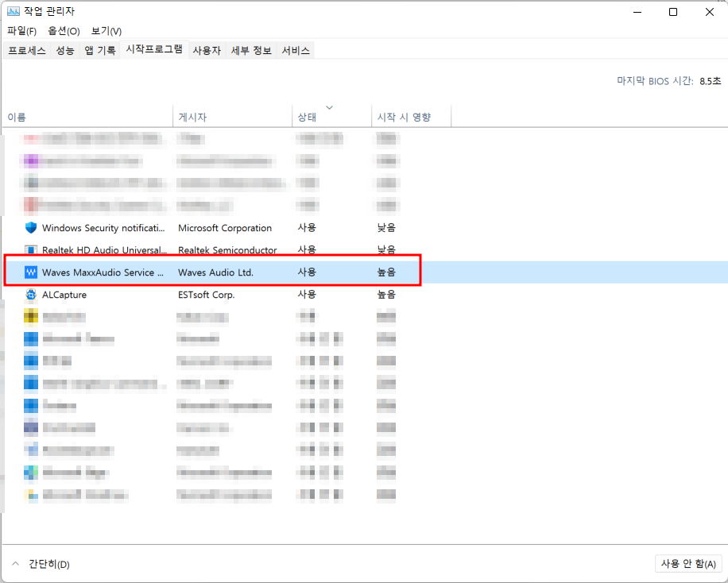Click 사용 status in Windows Security row
The height and width of the screenshot is (583, 728).
[x=307, y=227]
